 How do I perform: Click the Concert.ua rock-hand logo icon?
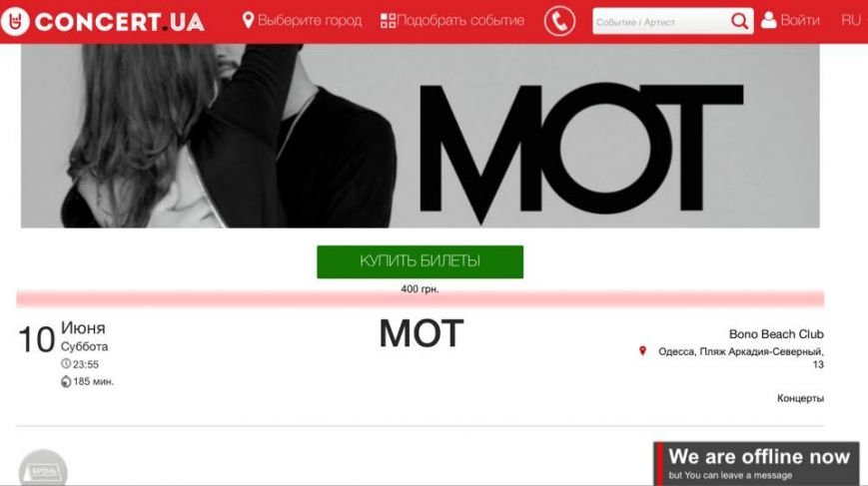click(15, 22)
